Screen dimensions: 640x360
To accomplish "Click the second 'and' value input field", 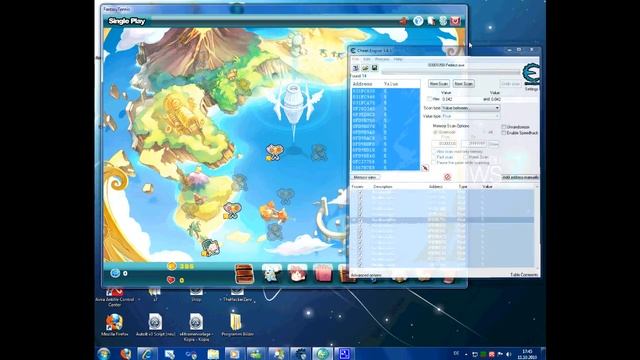I will pyautogui.click(x=515, y=99).
